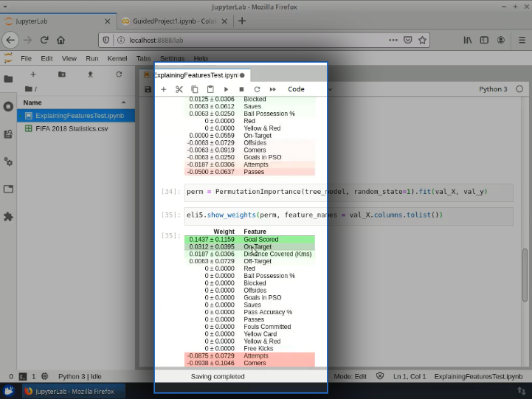Insert a cell below with plus icon

pos(164,89)
